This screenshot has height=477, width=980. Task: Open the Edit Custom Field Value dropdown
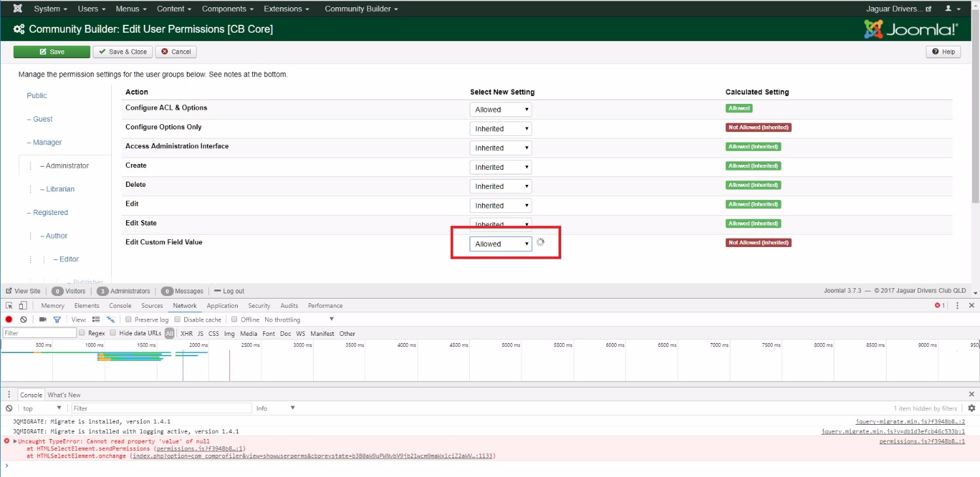tap(500, 244)
